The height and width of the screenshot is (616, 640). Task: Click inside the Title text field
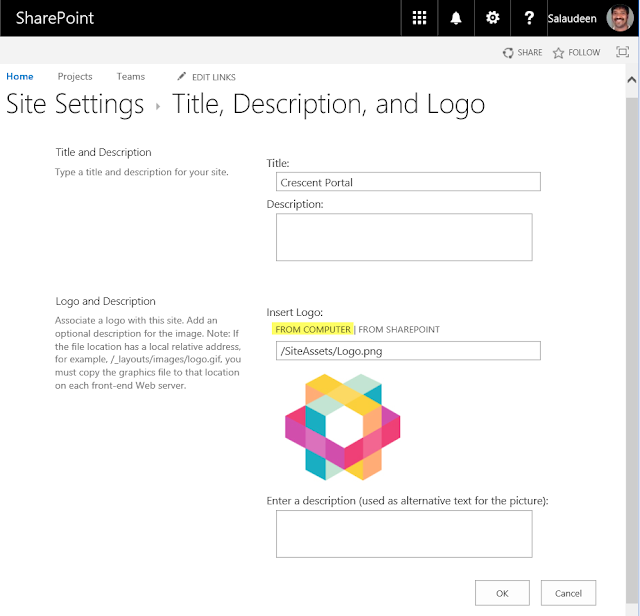408,182
